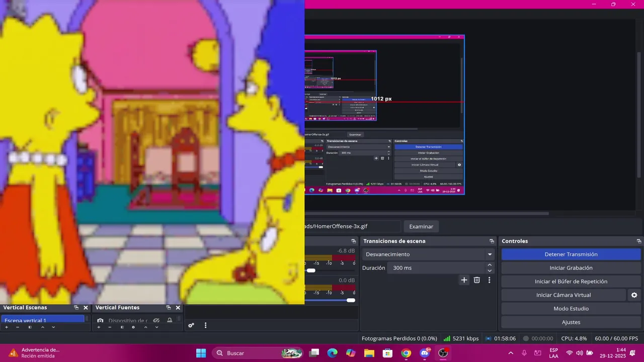Click the HomerOffense-3x.gif file path field
This screenshot has width=644, height=362.
[352, 226]
